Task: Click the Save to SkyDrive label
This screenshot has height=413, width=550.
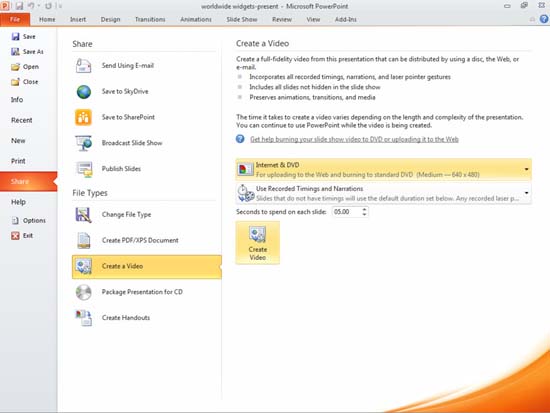Action: tap(125, 92)
